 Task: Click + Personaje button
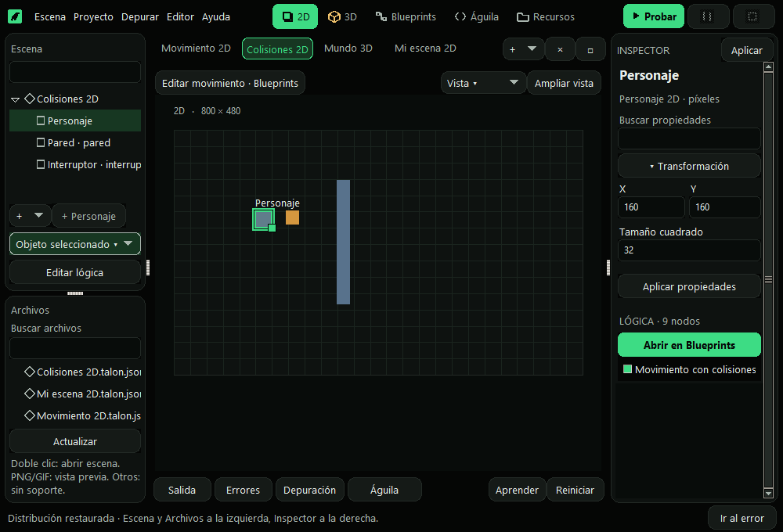click(x=88, y=216)
